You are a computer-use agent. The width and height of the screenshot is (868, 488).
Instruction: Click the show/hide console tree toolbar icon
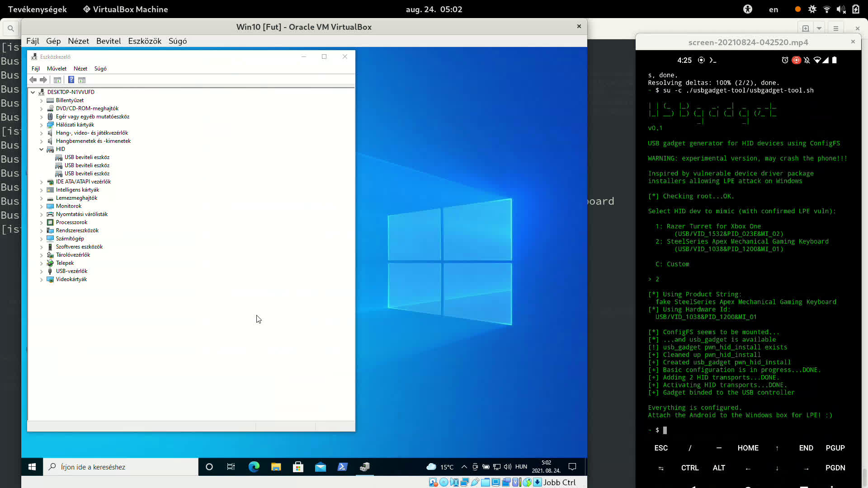(x=57, y=80)
